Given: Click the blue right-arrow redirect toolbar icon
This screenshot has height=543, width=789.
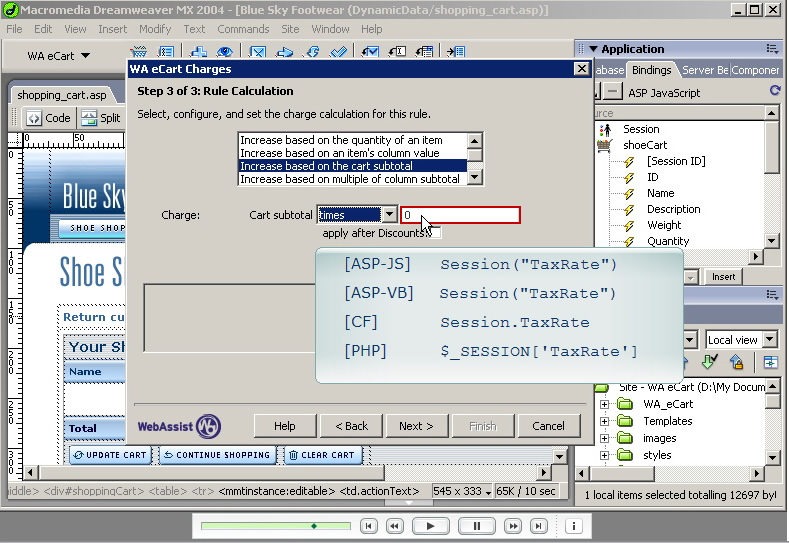Looking at the screenshot, I should [285, 52].
